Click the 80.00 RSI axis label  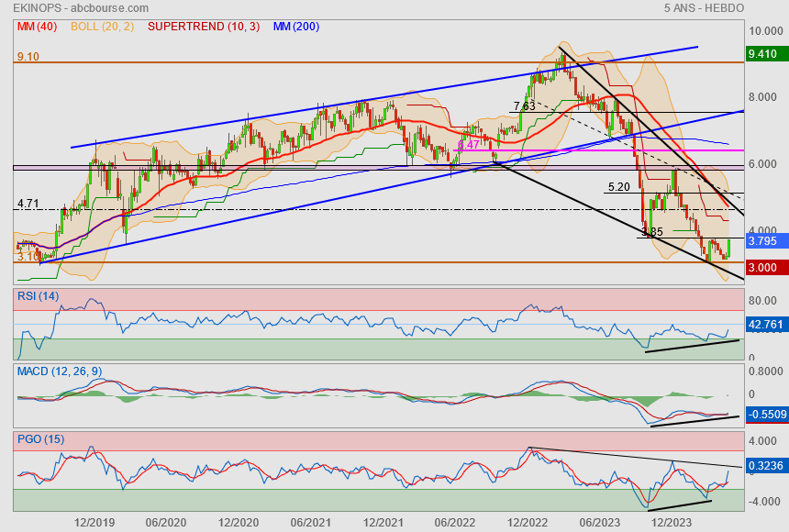click(x=762, y=301)
